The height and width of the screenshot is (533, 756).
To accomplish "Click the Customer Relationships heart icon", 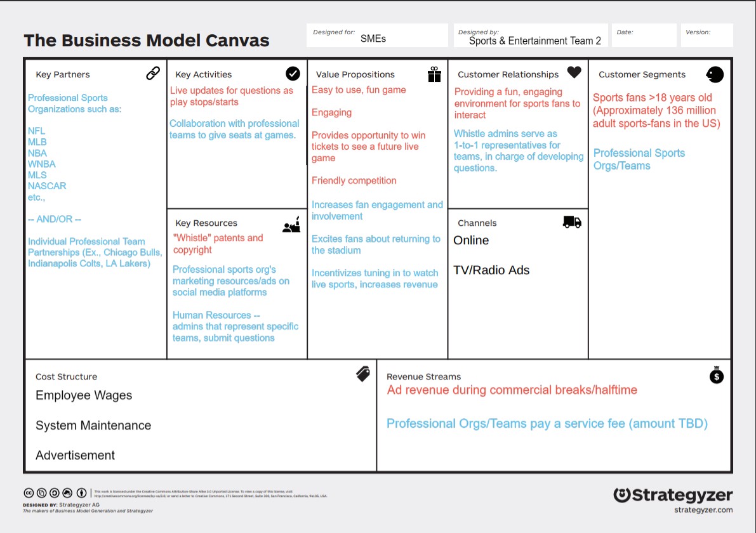I will pos(574,72).
